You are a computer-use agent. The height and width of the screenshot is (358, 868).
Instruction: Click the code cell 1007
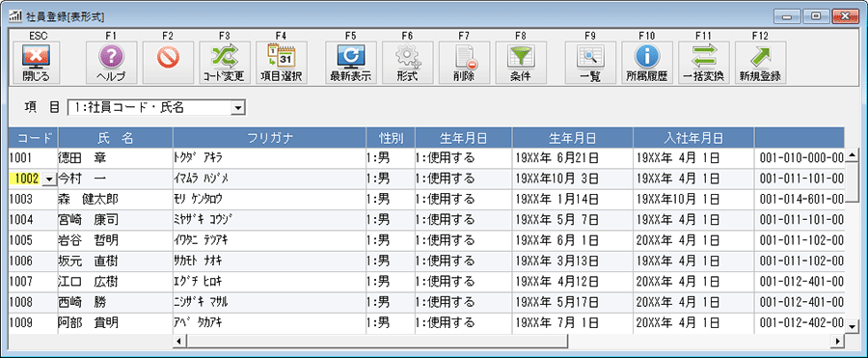33,282
